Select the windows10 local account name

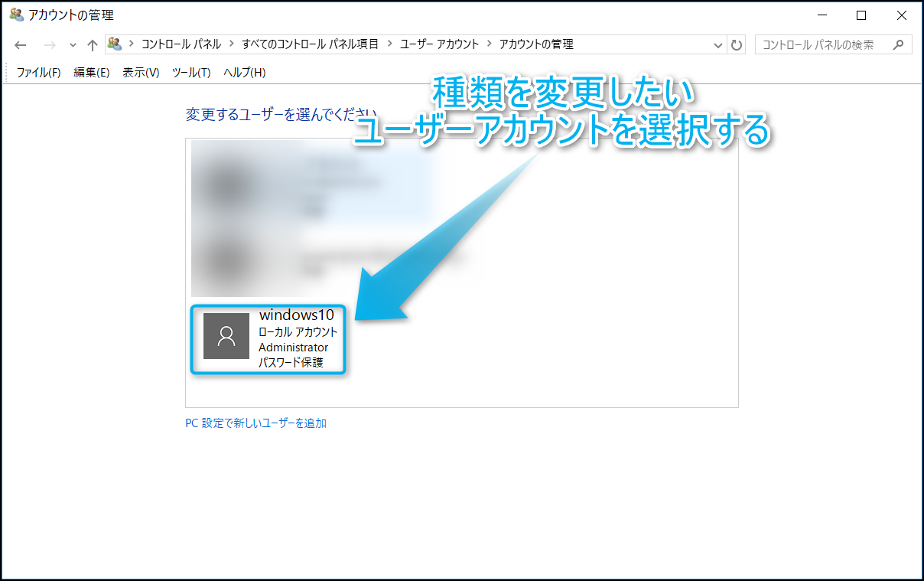point(296,315)
